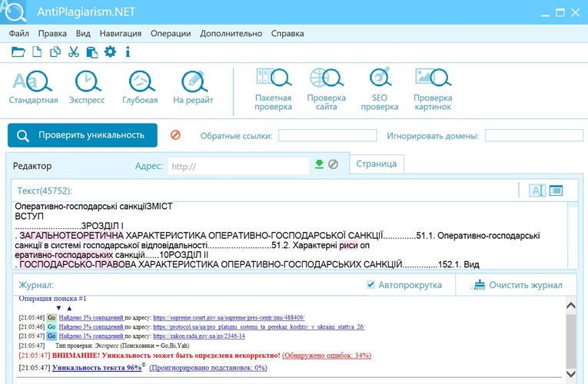Viewport: 588px width, 384px height.
Task: Click the Операция поиска #1 heading
Action: click(52, 299)
